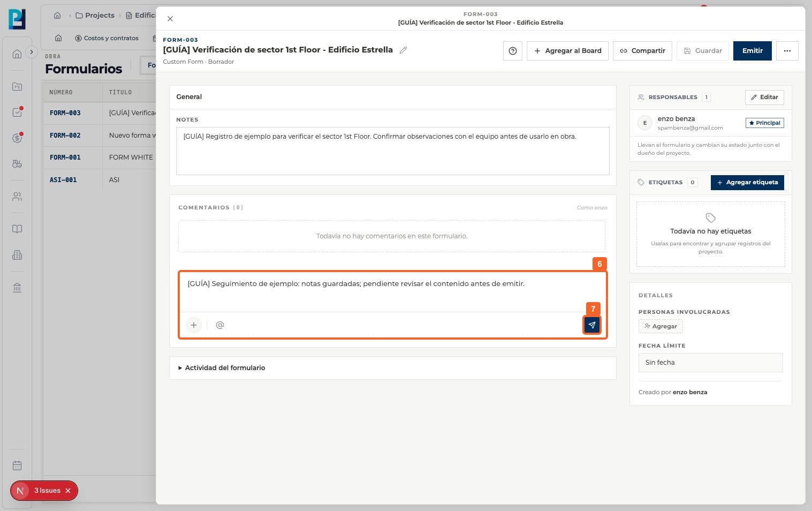Click the app logo in top-left
The height and width of the screenshot is (511, 812).
[17, 19]
